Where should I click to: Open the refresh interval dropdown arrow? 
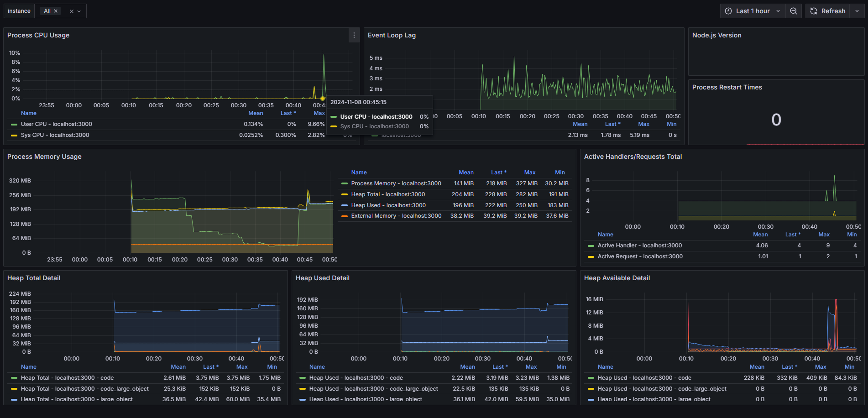[857, 11]
